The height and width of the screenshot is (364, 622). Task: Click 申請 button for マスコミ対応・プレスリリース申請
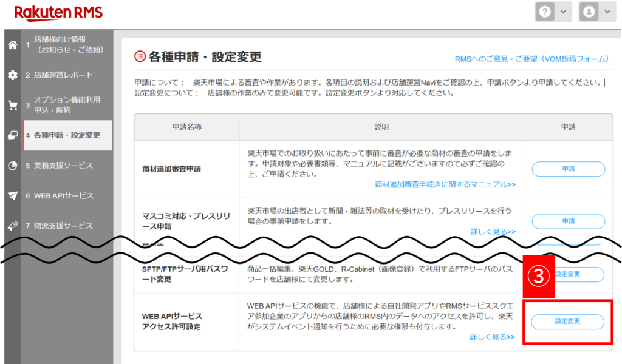click(x=568, y=221)
